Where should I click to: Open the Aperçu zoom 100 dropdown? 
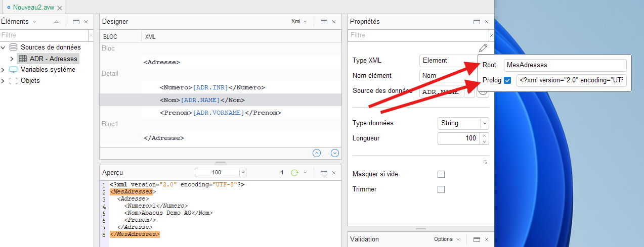[x=243, y=173]
